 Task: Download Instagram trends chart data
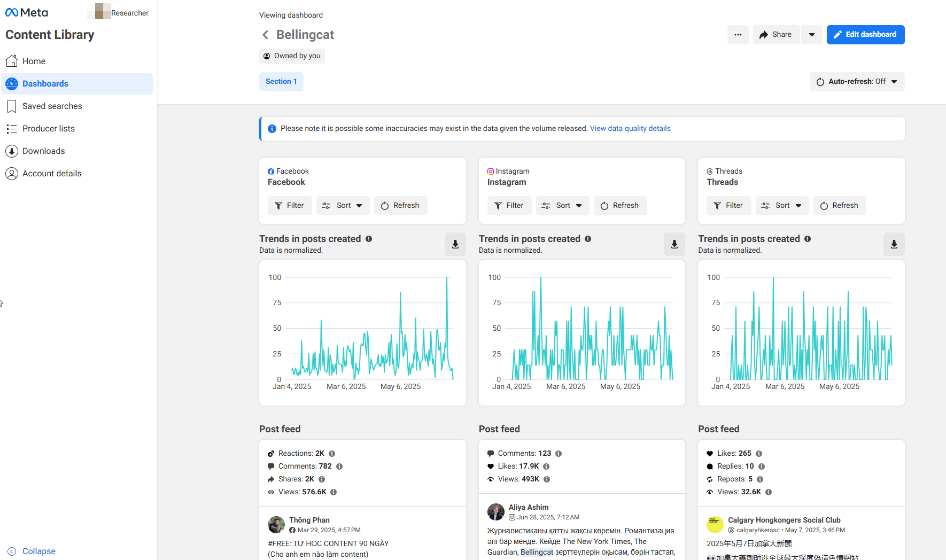click(674, 244)
